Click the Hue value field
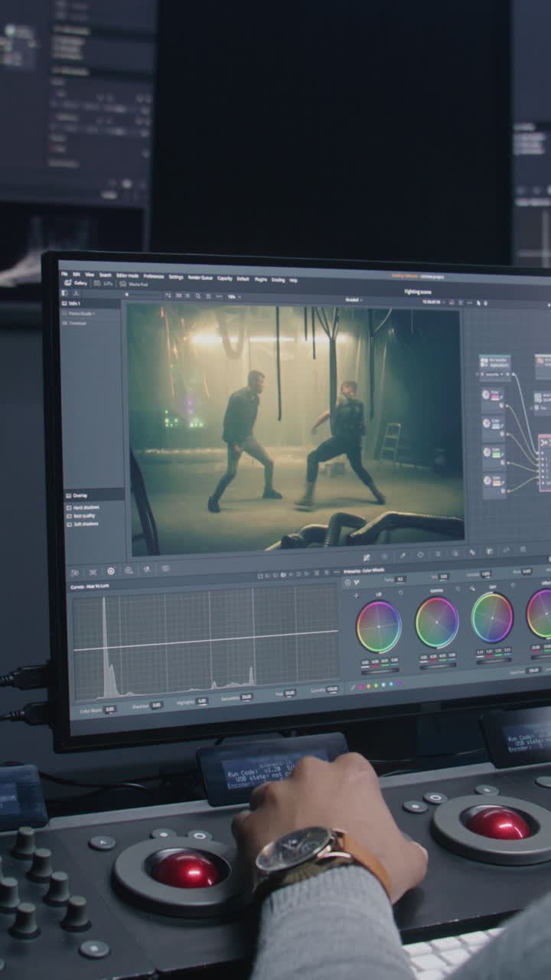The image size is (551, 980). (289, 693)
